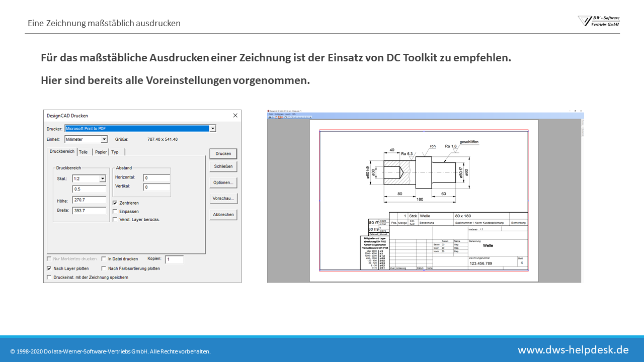Toggle the Nach Layer plotten checkbox
Screen dimensions: 644x362
[49, 268]
